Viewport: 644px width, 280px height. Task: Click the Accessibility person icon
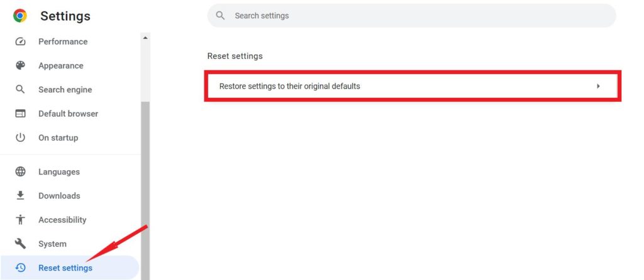[x=21, y=220]
